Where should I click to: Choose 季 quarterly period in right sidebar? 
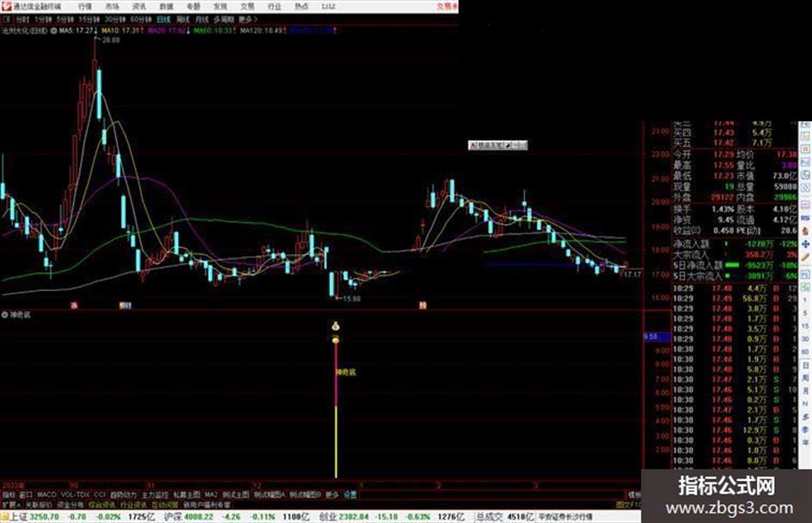[805, 429]
